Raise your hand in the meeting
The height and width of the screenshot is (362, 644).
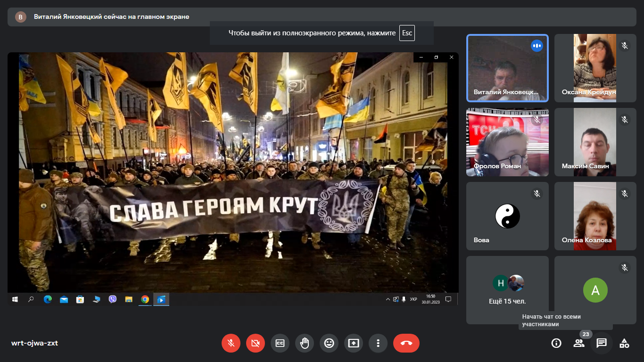305,343
